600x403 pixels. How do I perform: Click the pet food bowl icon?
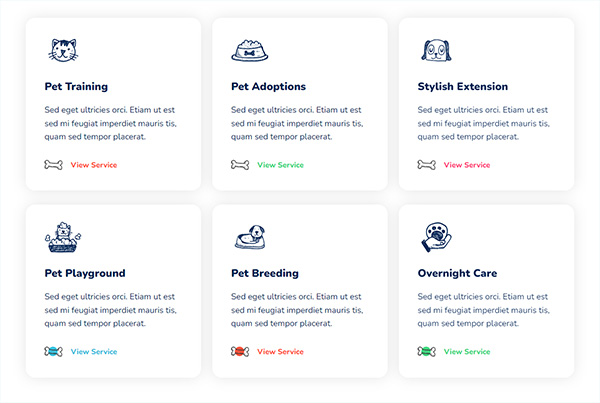pyautogui.click(x=249, y=50)
